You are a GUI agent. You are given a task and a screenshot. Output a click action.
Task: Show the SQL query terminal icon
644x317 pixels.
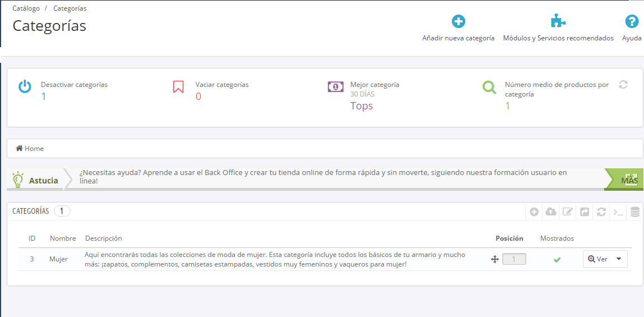pyautogui.click(x=618, y=212)
